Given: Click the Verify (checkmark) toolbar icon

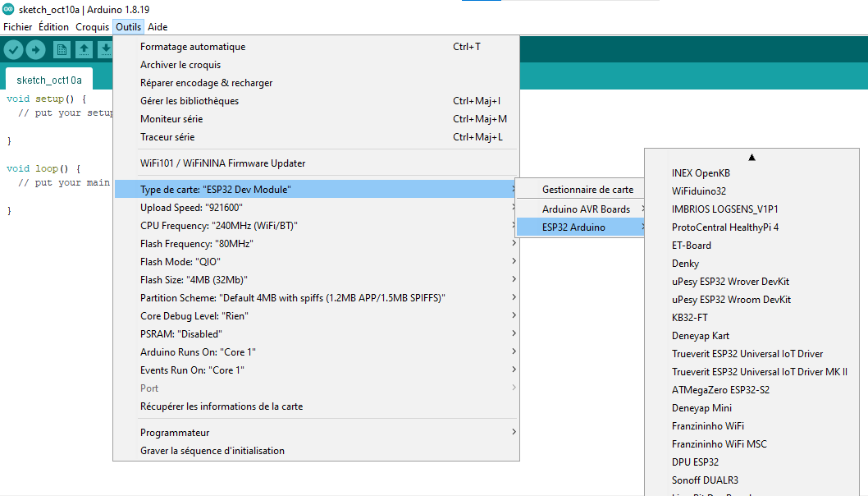Looking at the screenshot, I should [13, 50].
